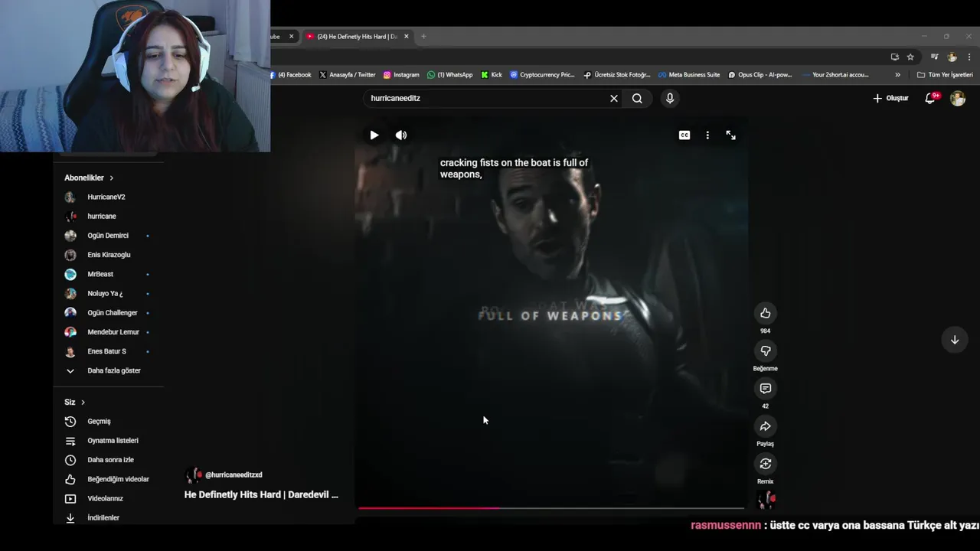This screenshot has height=551, width=980.
Task: Bookmark this page with star icon
Action: (x=910, y=57)
